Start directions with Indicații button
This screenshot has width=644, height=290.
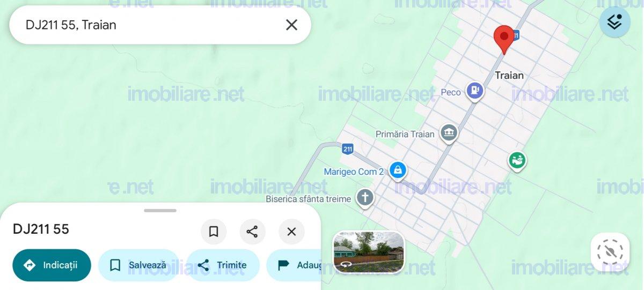(52, 265)
